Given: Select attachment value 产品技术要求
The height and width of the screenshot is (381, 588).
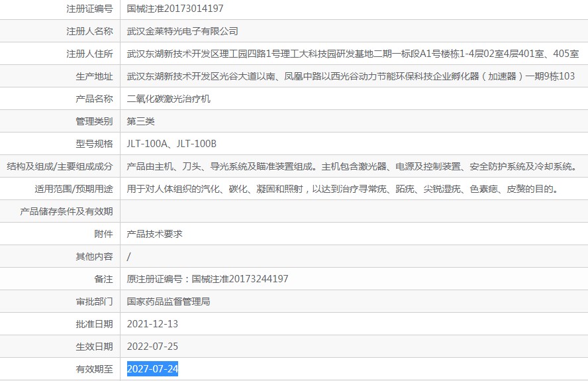Looking at the screenshot, I should click(x=154, y=234).
